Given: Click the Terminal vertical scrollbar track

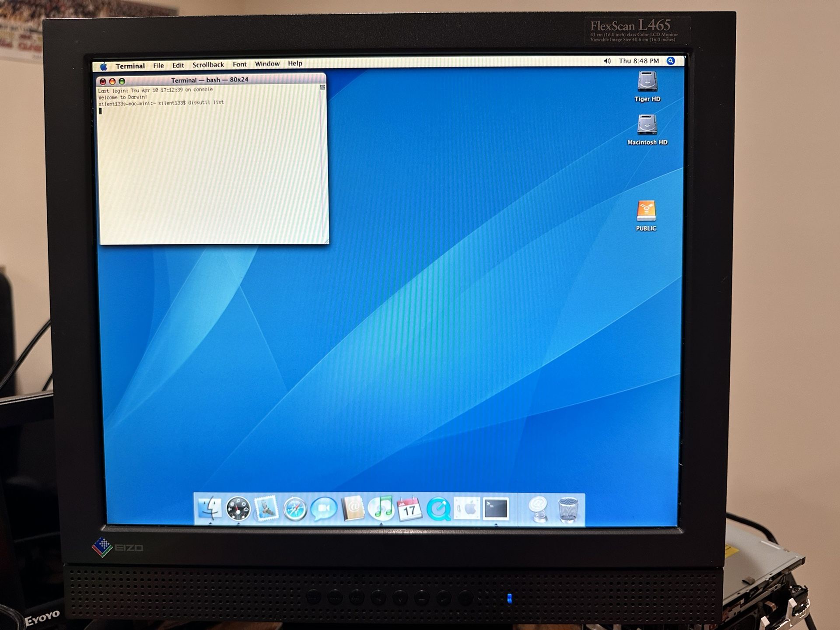Looking at the screenshot, I should (x=324, y=164).
